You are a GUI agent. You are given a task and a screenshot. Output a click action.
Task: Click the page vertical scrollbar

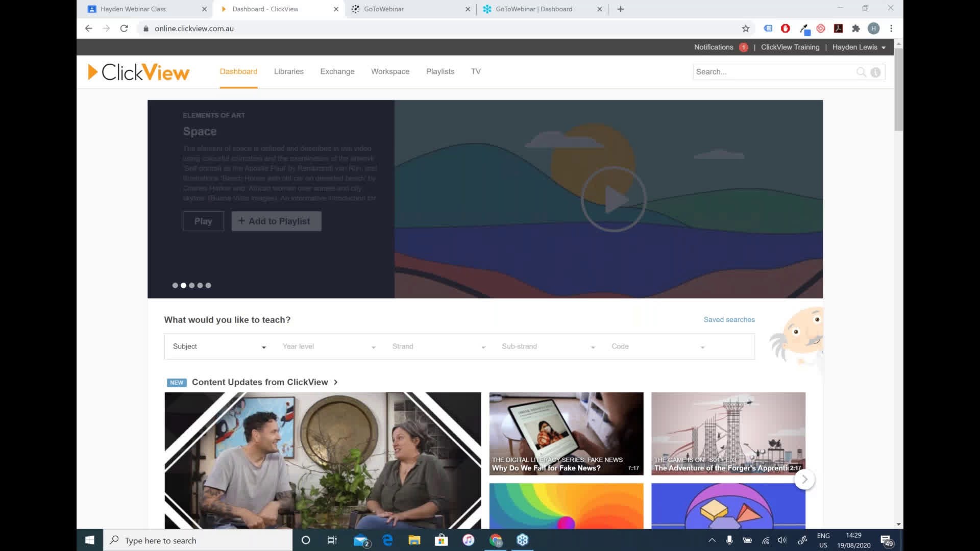pyautogui.click(x=898, y=89)
